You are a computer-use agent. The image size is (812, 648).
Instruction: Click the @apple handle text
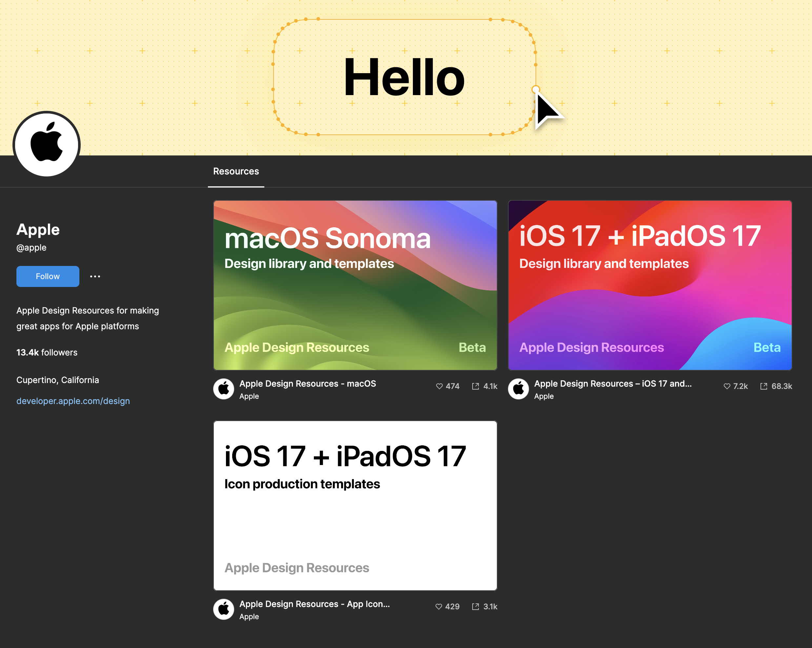(x=31, y=248)
